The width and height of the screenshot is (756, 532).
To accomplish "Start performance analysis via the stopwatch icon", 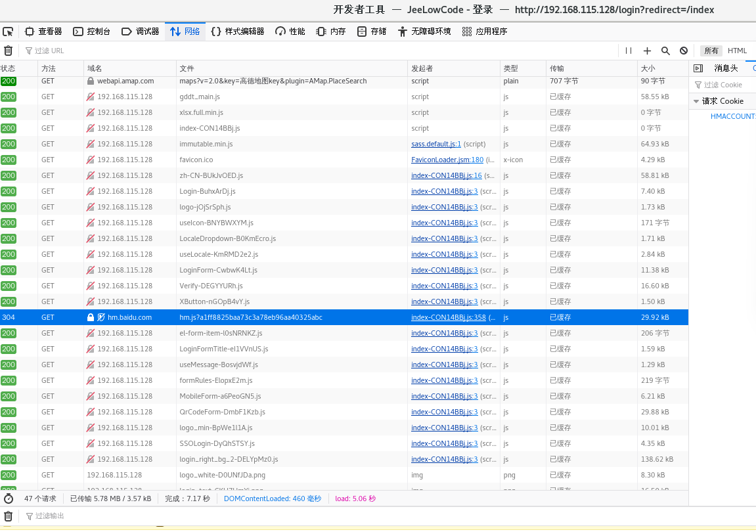I will [8, 499].
